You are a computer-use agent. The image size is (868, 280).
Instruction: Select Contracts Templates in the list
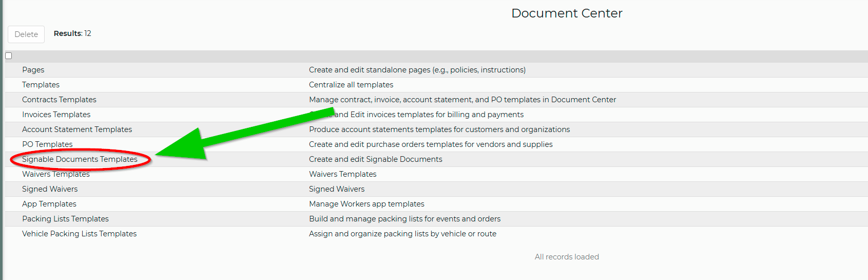[59, 100]
